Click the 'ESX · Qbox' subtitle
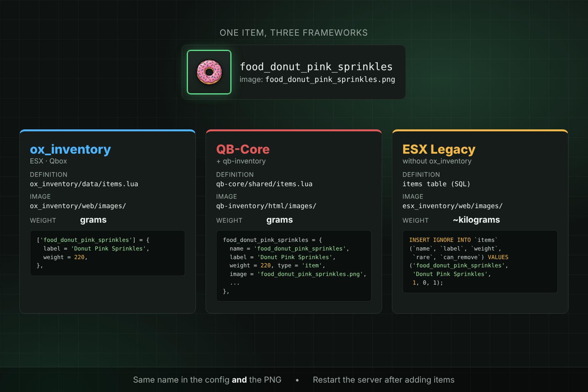This screenshot has height=392, width=588. (x=48, y=161)
